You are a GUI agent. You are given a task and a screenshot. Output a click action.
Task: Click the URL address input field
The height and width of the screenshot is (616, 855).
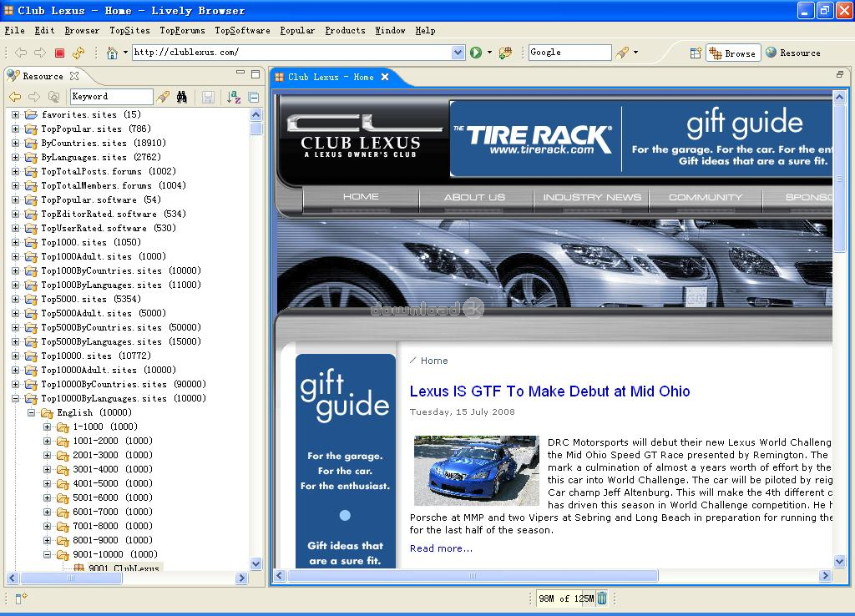pos(291,53)
